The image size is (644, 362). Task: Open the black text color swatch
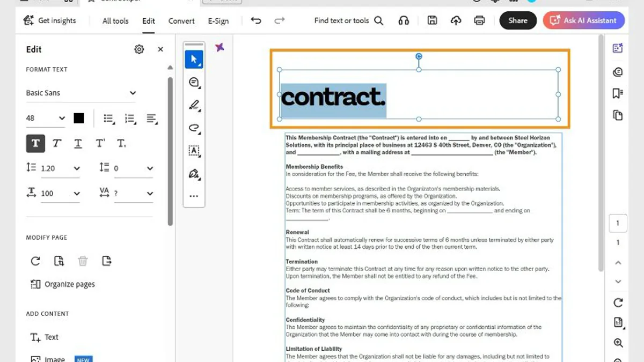[x=79, y=119]
